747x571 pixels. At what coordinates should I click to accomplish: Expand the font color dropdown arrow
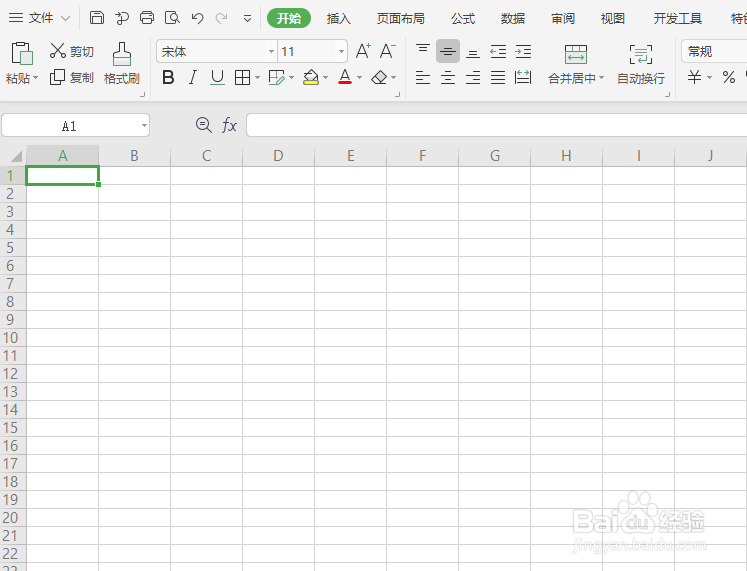tap(360, 78)
